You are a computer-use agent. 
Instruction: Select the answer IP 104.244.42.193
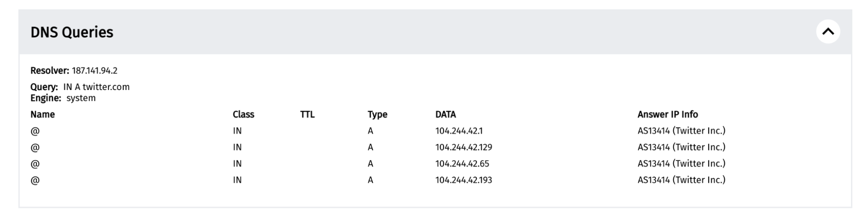pyautogui.click(x=464, y=180)
